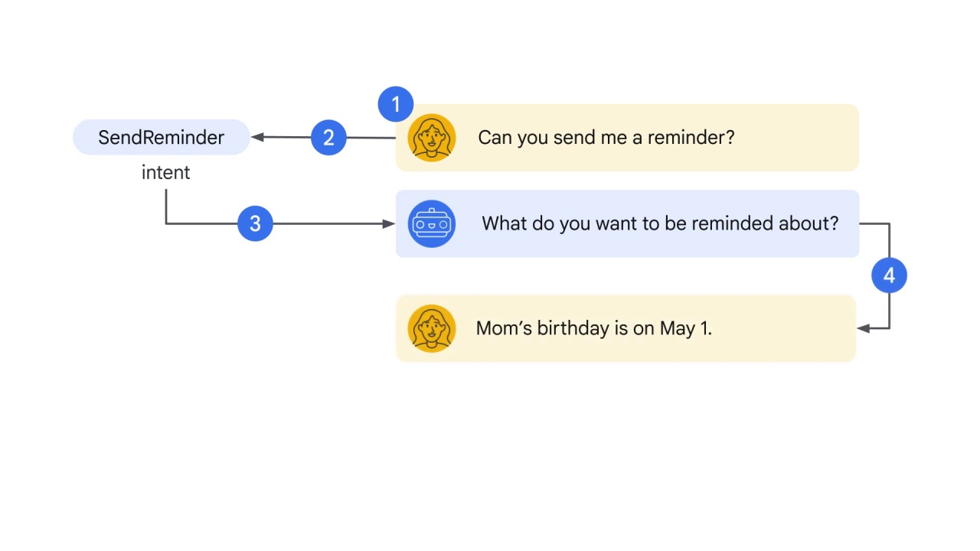Click "Mom's birthday is on May 1." text
The image size is (980, 551).
coord(594,328)
